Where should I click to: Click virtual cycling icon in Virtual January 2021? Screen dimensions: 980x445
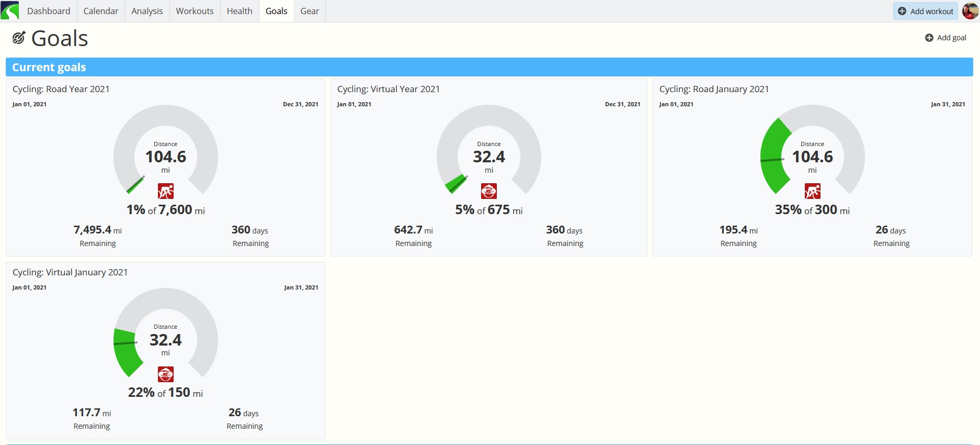pos(166,374)
